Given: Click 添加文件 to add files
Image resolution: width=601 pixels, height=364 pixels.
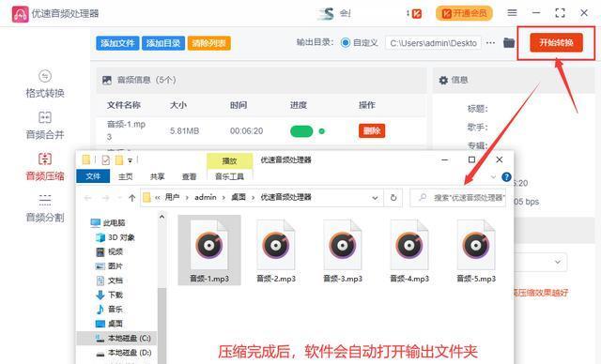Looking at the screenshot, I should pos(117,43).
